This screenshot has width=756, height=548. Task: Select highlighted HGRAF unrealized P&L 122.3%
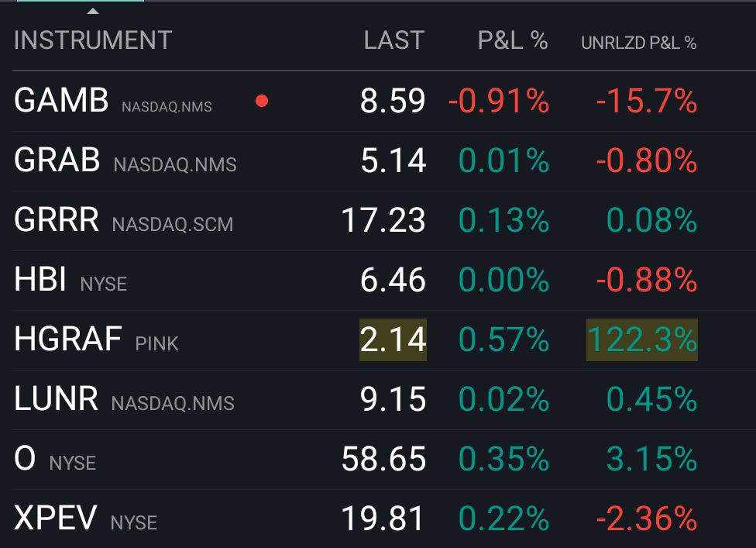point(641,339)
